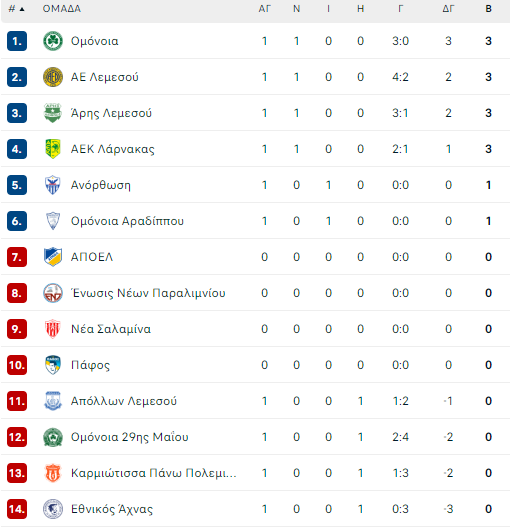Image resolution: width=510 pixels, height=530 pixels.
Task: Click the Καρμιώτισσα orange crest icon
Action: [x=53, y=473]
